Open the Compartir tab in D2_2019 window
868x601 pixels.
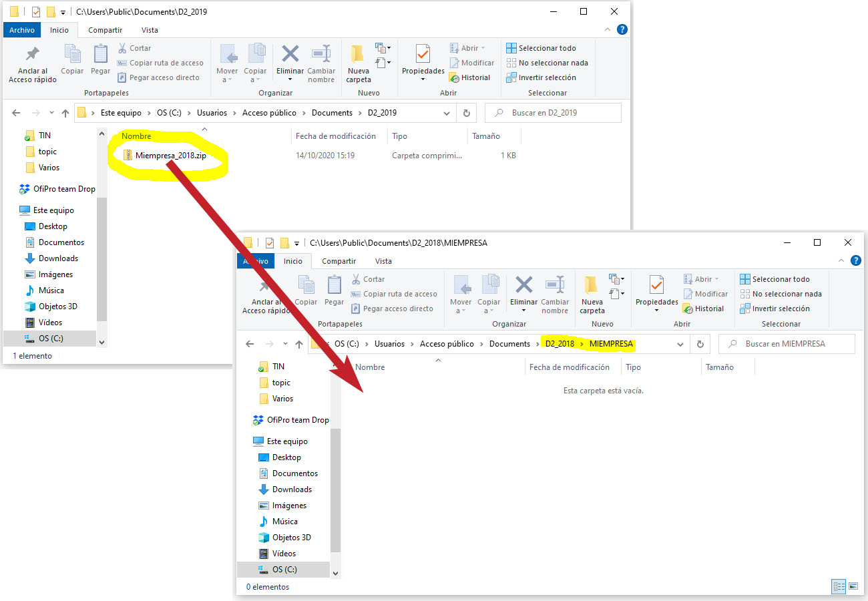tap(105, 30)
